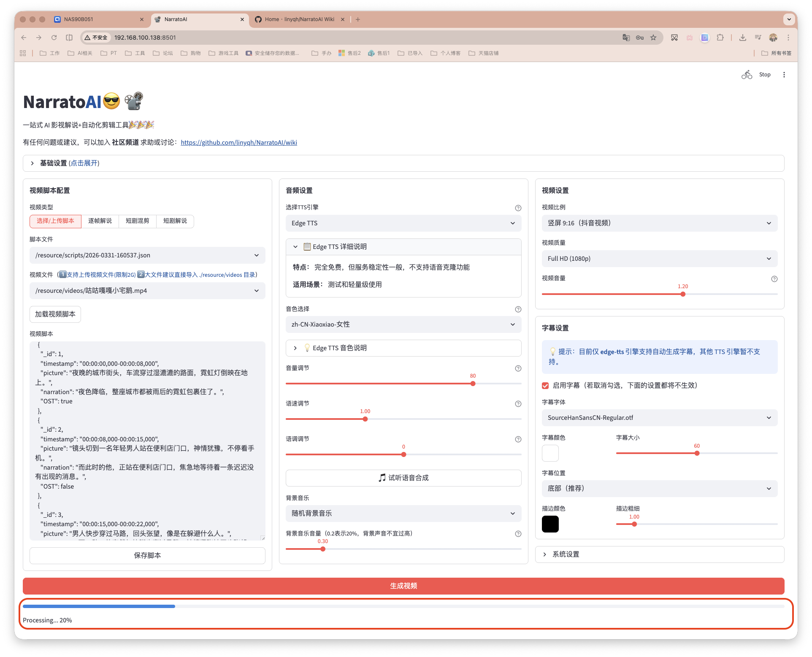Viewport: 812px width, 657px height.
Task: Select 短剧混剪 video type option
Action: (138, 221)
